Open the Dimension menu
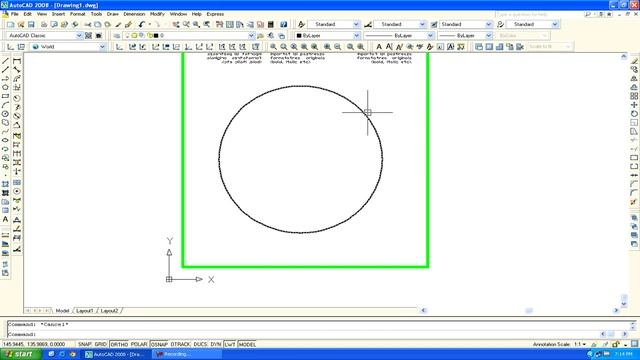 (x=134, y=14)
